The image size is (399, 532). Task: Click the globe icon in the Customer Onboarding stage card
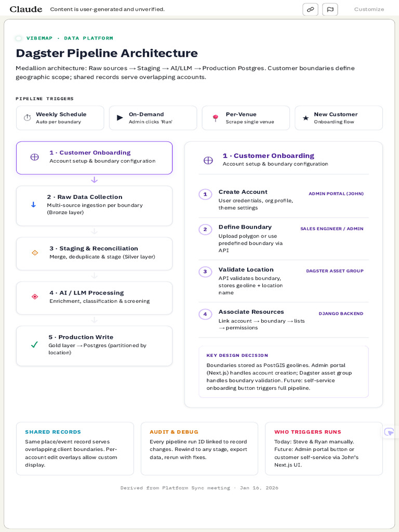(35, 157)
